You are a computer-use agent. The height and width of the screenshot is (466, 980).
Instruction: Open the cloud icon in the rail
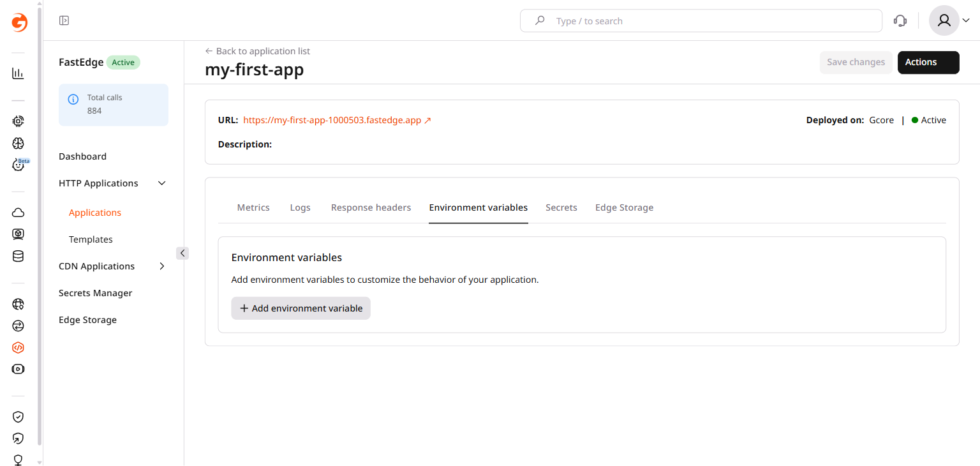tap(19, 213)
